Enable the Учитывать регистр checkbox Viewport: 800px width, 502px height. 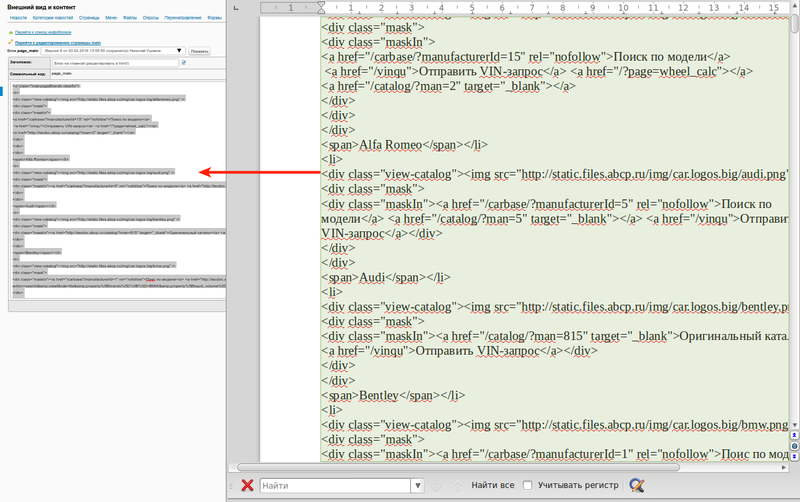528,485
